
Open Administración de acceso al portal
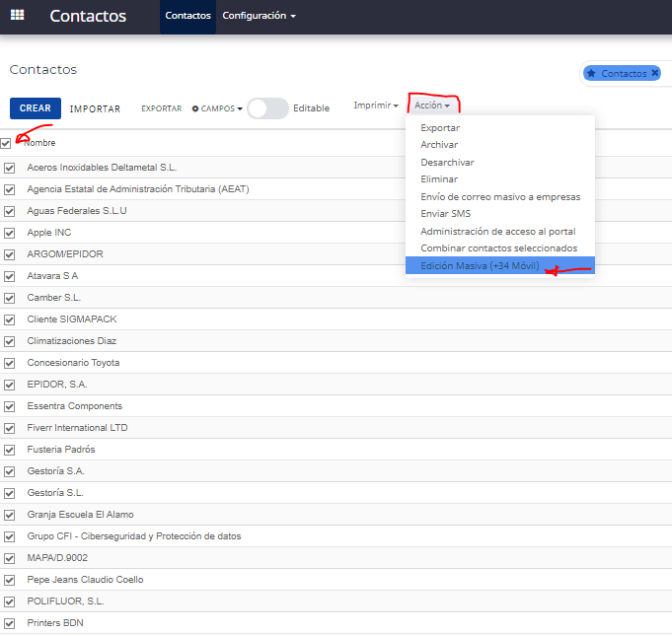[x=498, y=232]
